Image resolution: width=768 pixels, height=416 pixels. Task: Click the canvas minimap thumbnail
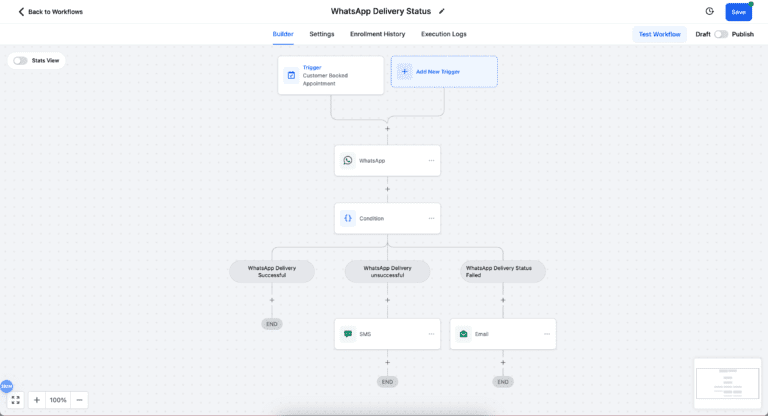point(727,383)
